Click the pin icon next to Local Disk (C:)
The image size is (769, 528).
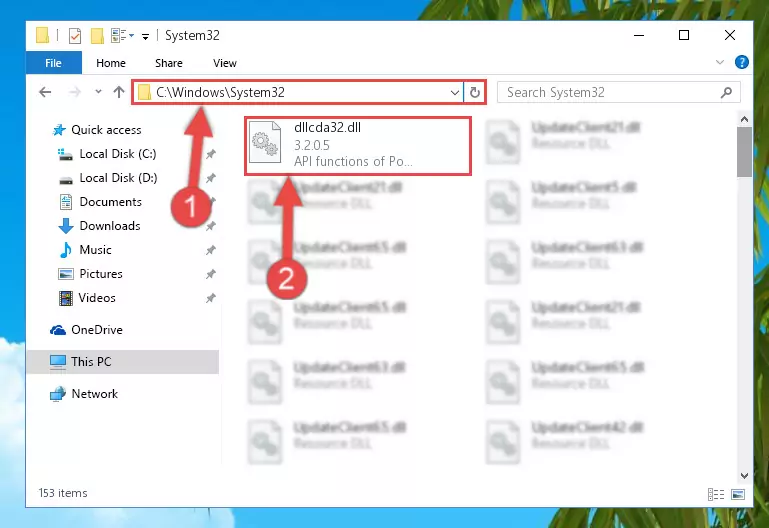[210, 154]
